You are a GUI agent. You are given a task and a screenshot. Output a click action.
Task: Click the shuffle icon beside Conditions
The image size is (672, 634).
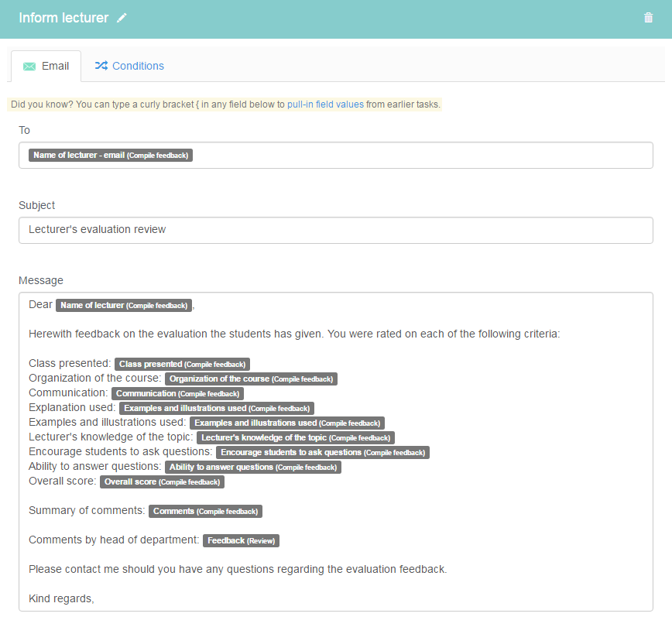coord(101,66)
